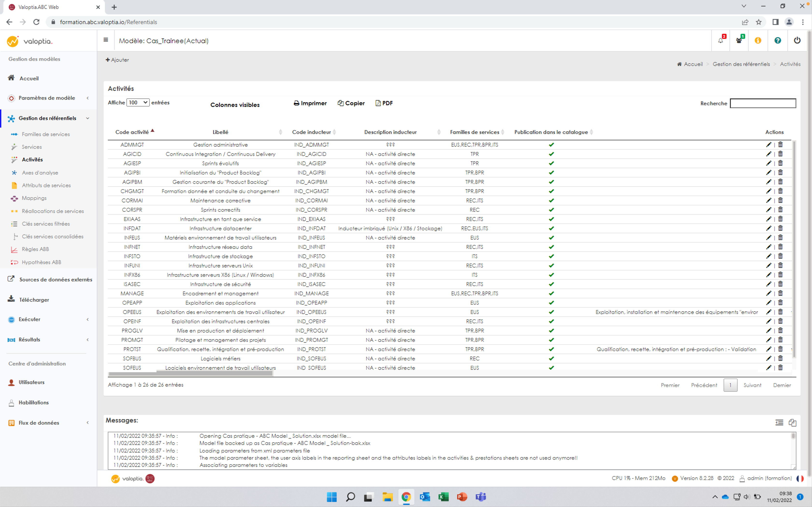
Task: Open the notifications bell
Action: pyautogui.click(x=720, y=40)
